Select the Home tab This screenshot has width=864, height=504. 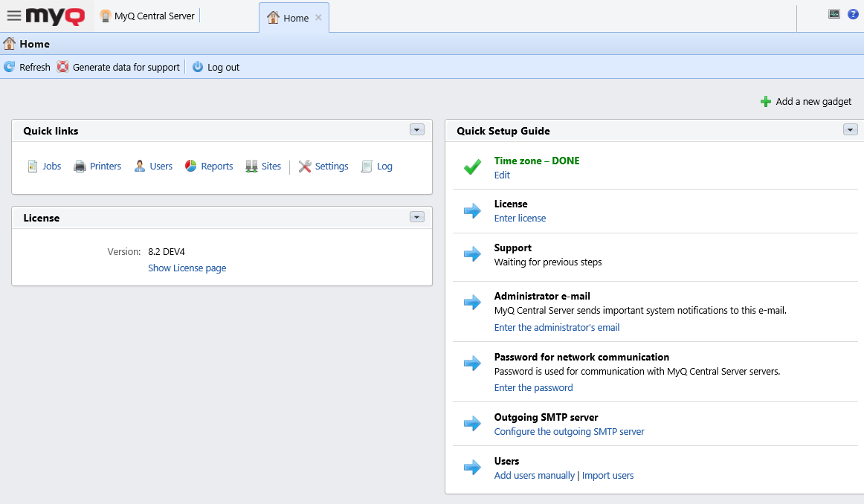pos(293,17)
